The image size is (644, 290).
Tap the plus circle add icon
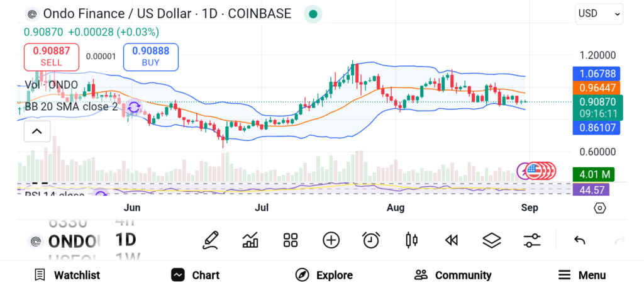click(x=331, y=240)
